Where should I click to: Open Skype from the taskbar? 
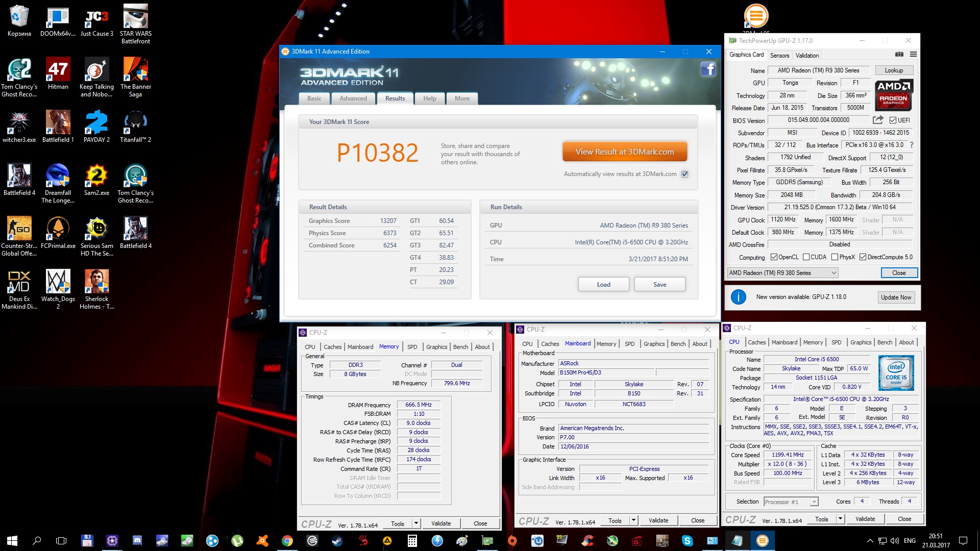pos(688,541)
